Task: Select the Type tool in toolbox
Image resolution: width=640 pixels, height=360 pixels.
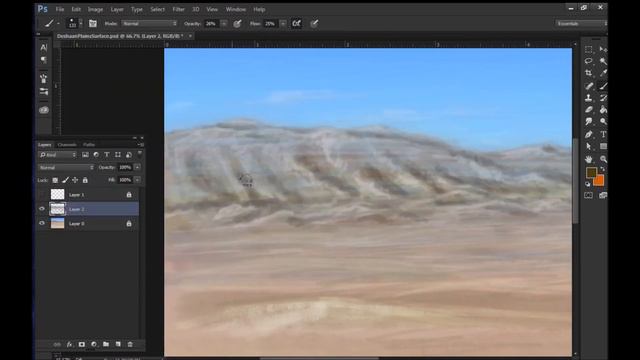Action: coord(603,134)
